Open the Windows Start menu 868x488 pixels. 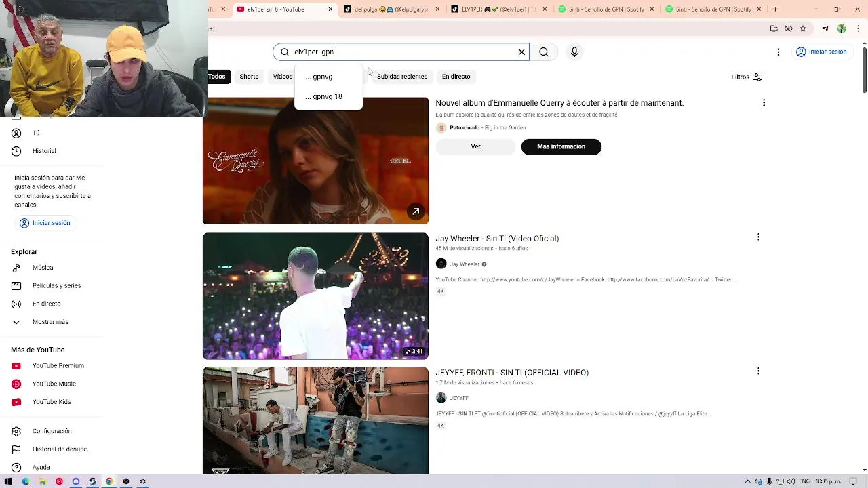click(8, 481)
